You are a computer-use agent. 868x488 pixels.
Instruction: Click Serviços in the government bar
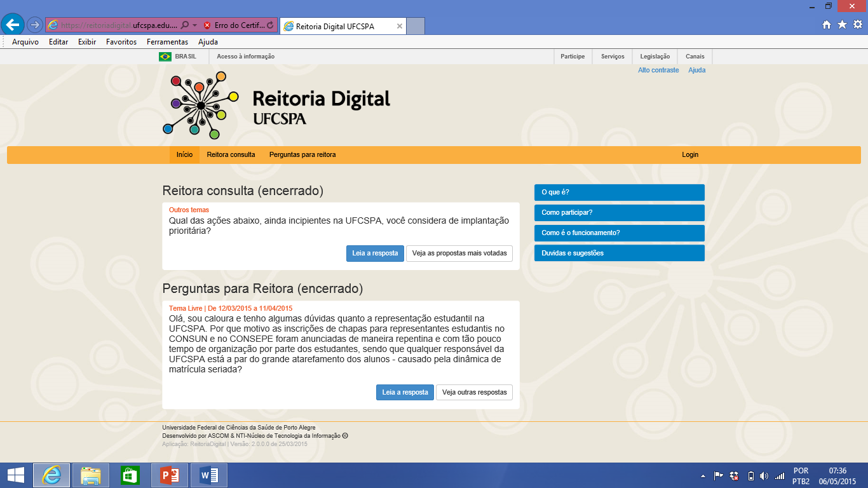[x=613, y=57]
